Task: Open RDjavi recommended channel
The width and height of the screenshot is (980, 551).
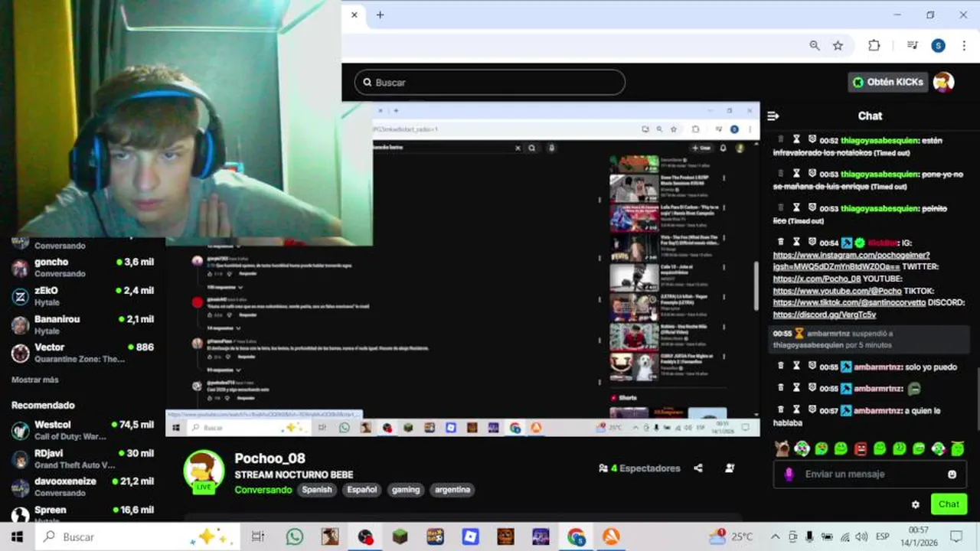Action: [83, 458]
